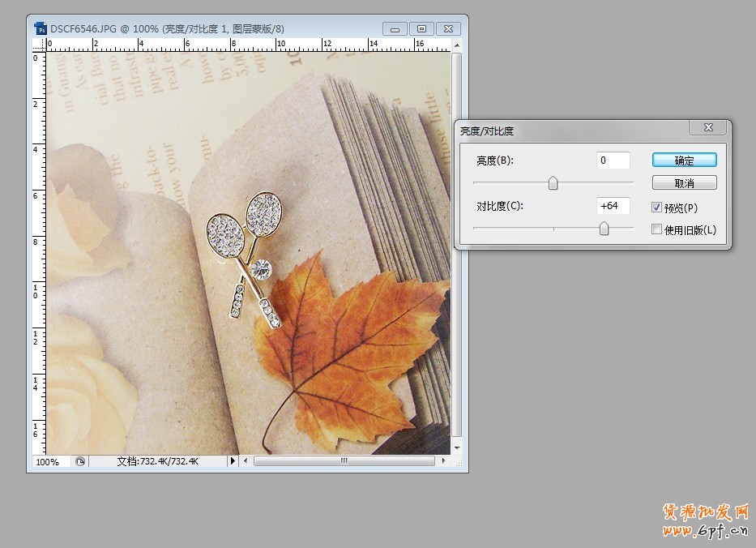Minimize the DSCF6546.JPG document window
The height and width of the screenshot is (548, 756).
[395, 28]
